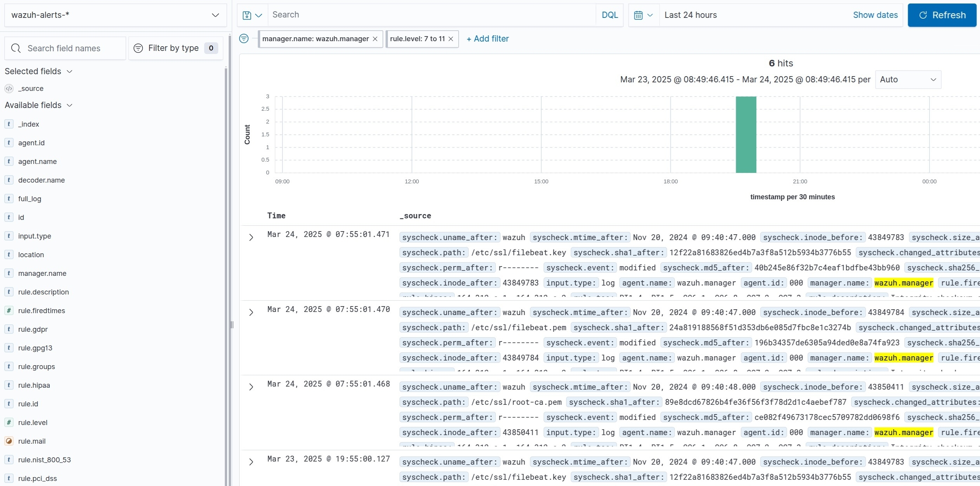Screen dimensions: 980x486
Task: Click the Last 24 hours time range
Action: 690,15
